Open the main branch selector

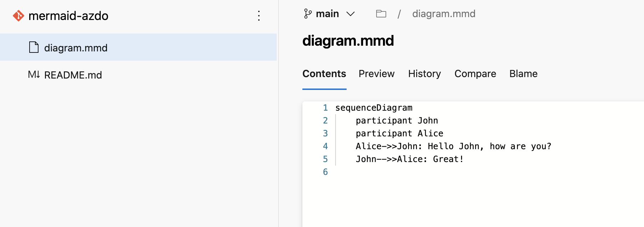click(x=327, y=14)
